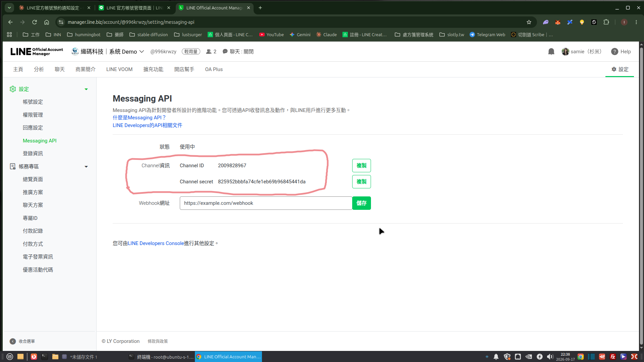This screenshot has height=362, width=644.
Task: Select 回應設定 in the sidebar
Action: pyautogui.click(x=33, y=128)
